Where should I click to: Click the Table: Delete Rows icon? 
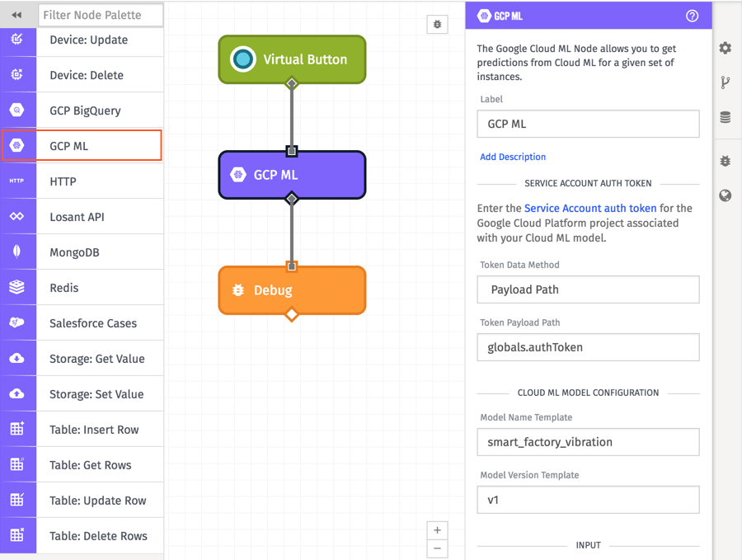(17, 535)
